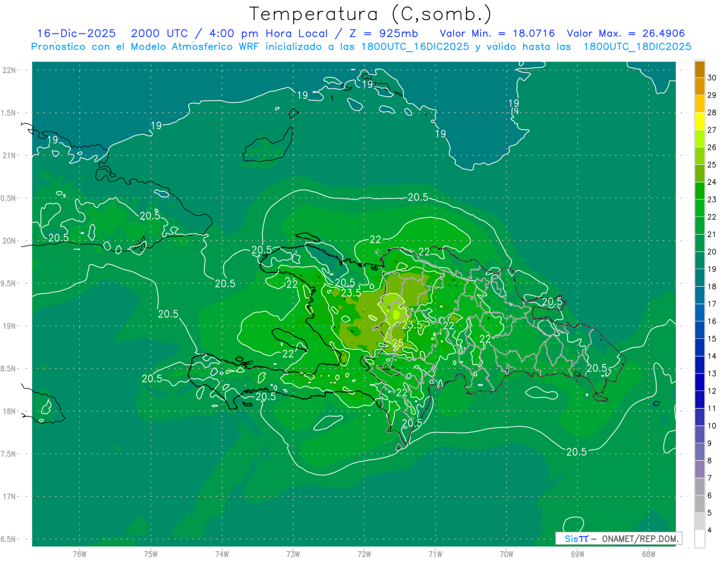Click the legend value "22" on the color scale

[x=713, y=217]
